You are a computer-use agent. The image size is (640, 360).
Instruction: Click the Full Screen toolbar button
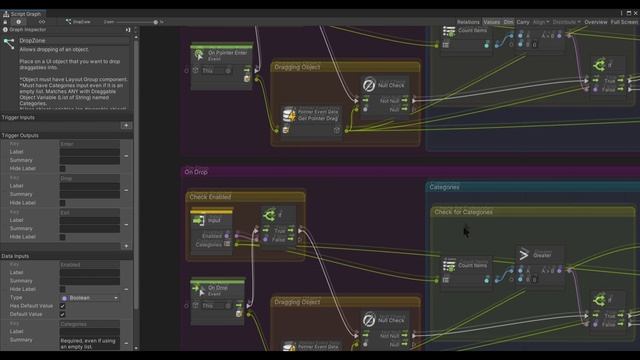pos(624,22)
